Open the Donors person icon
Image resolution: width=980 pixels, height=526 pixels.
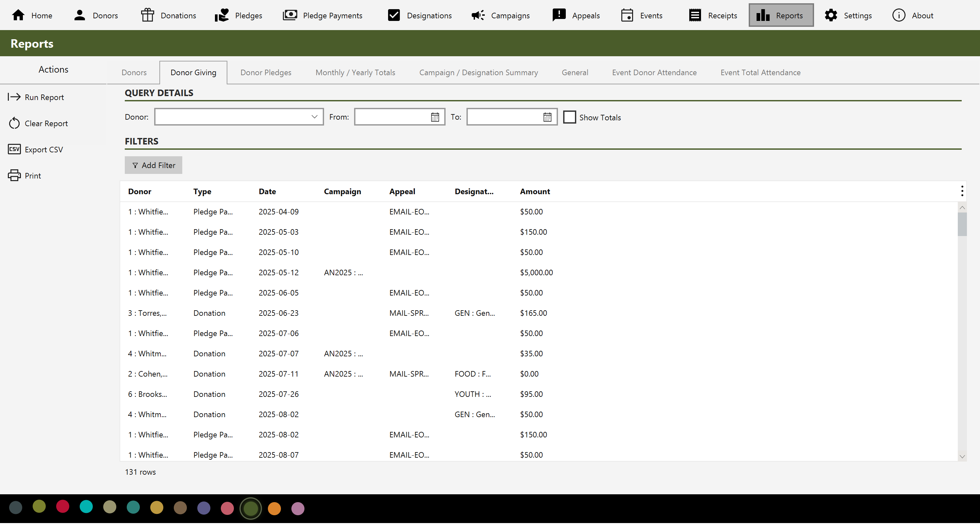(79, 15)
